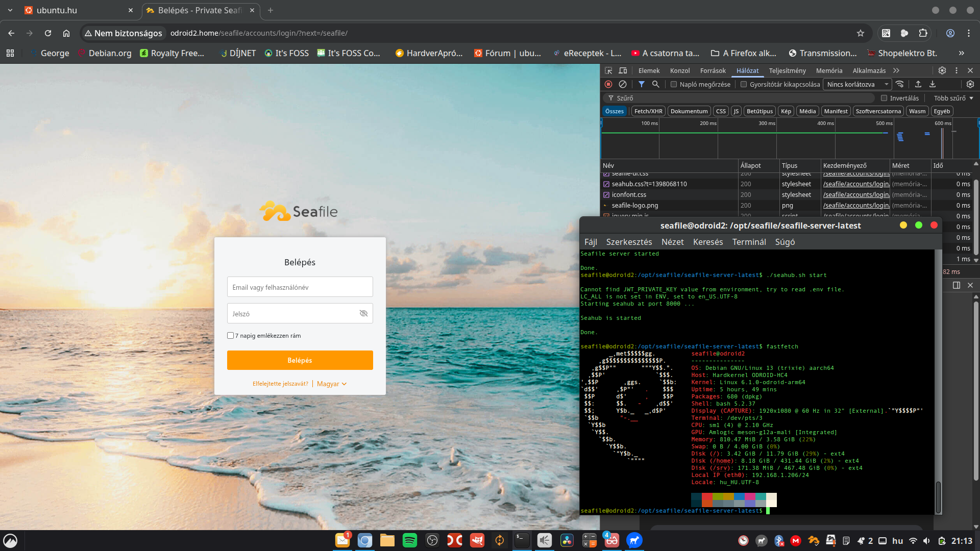
Task: Click the orange 'Belépés' login button
Action: pyautogui.click(x=300, y=360)
